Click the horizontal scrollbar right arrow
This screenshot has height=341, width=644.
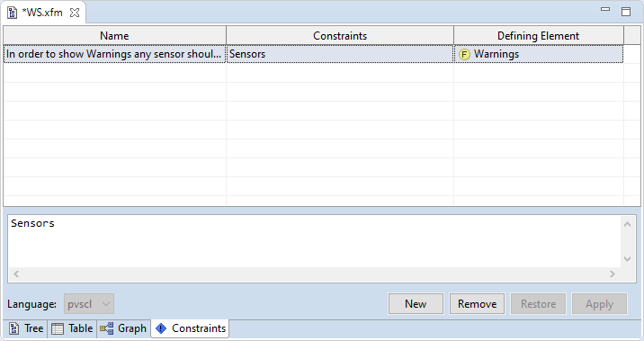click(x=613, y=274)
